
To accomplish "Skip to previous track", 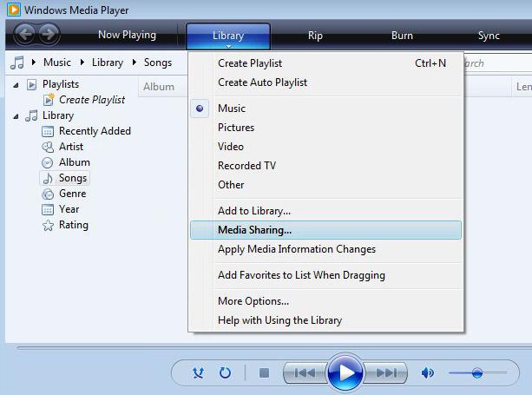I will click(305, 373).
